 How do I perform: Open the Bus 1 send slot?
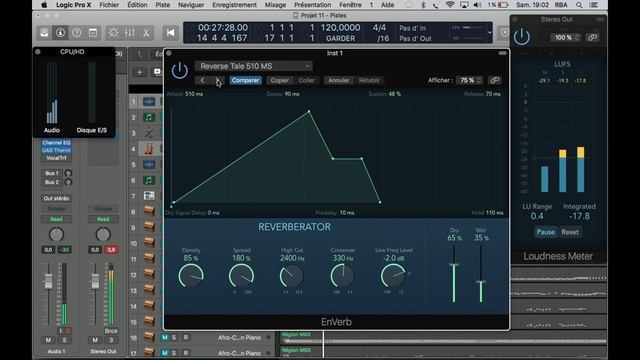tap(52, 173)
